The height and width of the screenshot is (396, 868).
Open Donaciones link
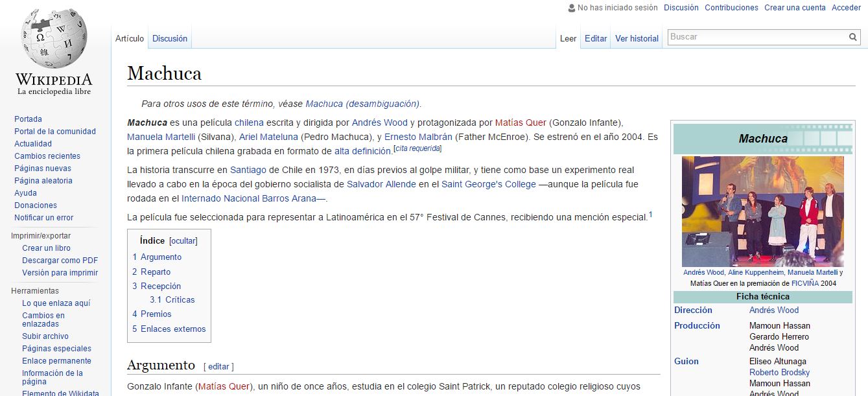(36, 205)
